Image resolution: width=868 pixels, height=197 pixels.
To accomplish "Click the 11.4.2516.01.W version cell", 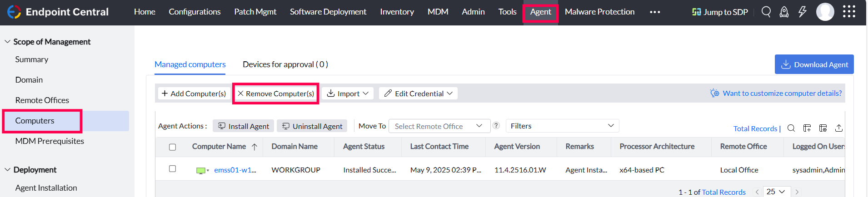I will point(520,170).
